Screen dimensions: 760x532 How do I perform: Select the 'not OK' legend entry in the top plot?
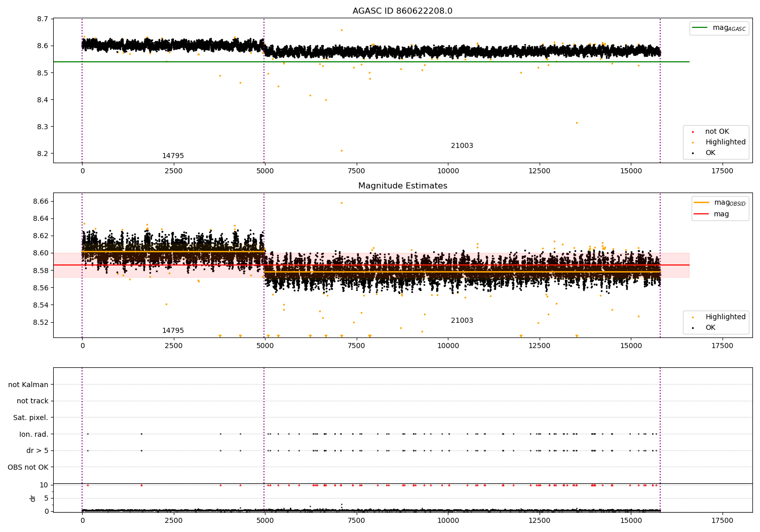[x=717, y=132]
